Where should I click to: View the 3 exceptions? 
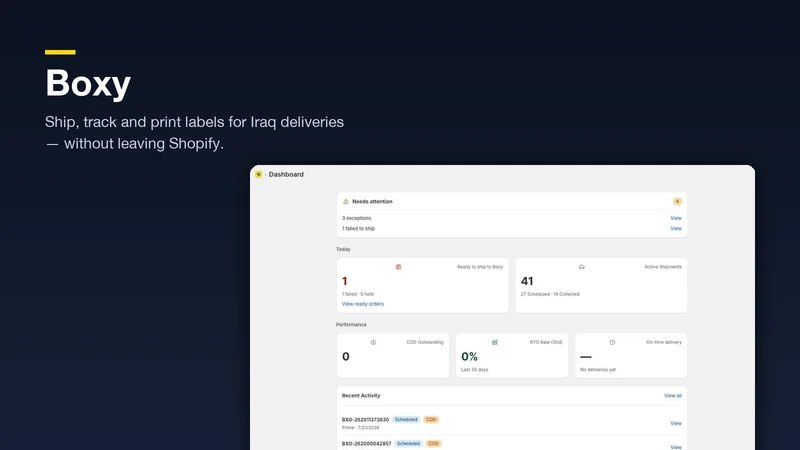[676, 218]
